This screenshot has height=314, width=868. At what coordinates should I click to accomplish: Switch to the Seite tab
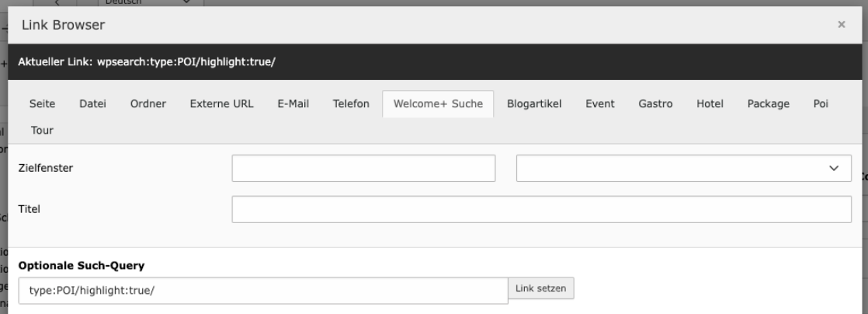(x=42, y=104)
